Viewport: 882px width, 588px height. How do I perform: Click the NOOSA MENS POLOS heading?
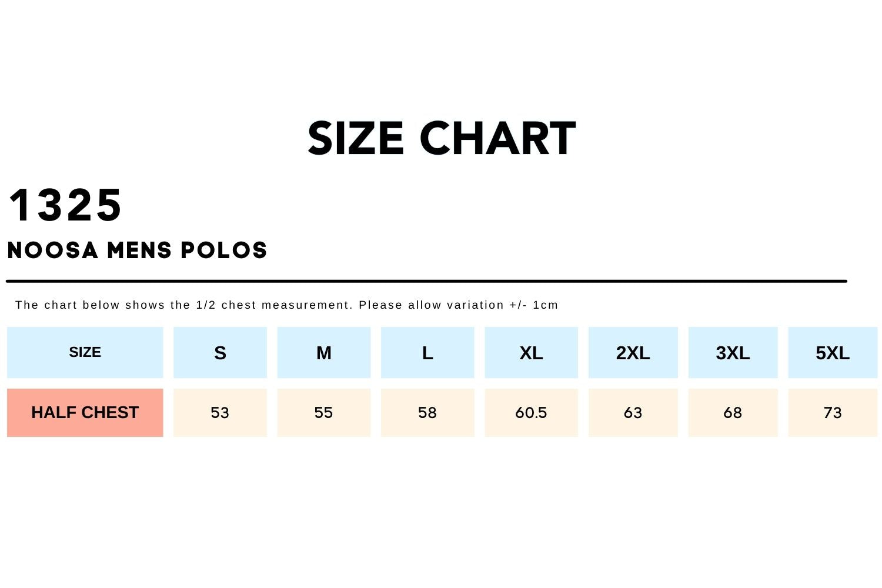[137, 250]
